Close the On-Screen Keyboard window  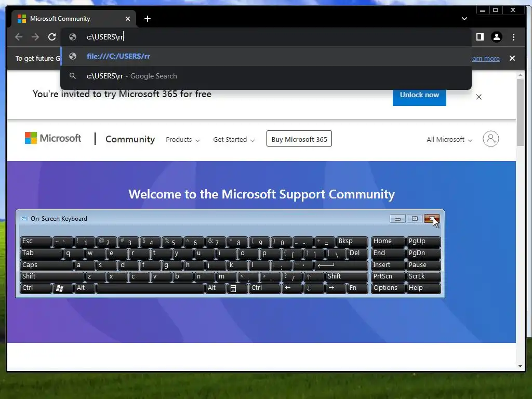[432, 219]
